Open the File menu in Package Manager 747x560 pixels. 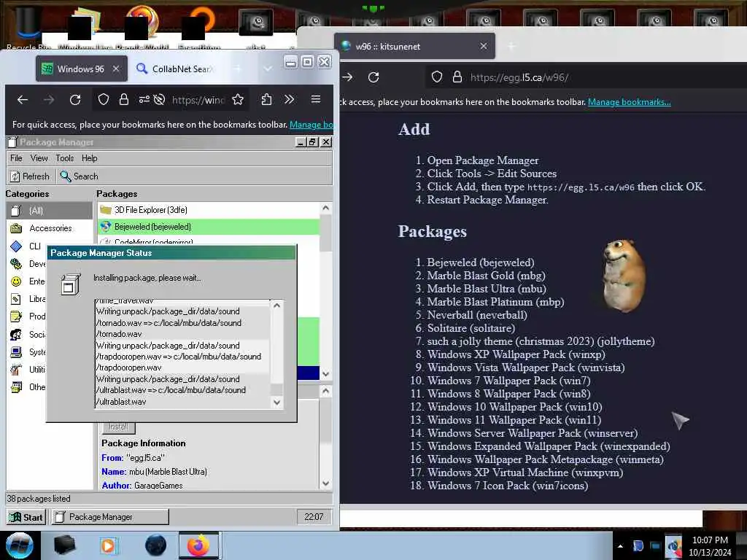pyautogui.click(x=16, y=158)
